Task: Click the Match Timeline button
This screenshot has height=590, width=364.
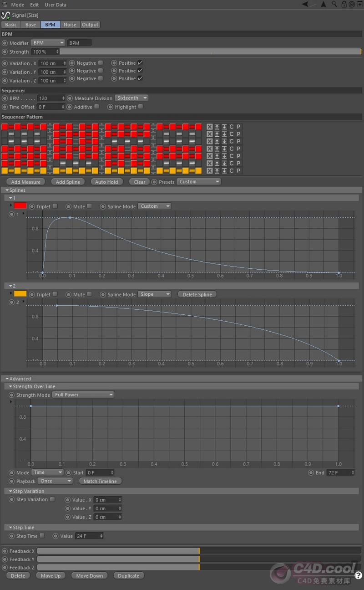Action: point(100,481)
